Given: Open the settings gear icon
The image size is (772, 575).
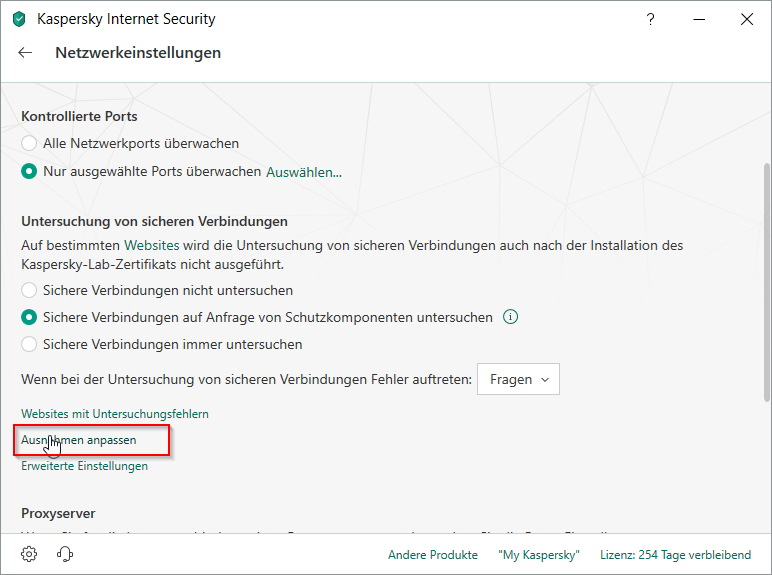Looking at the screenshot, I should (30, 553).
